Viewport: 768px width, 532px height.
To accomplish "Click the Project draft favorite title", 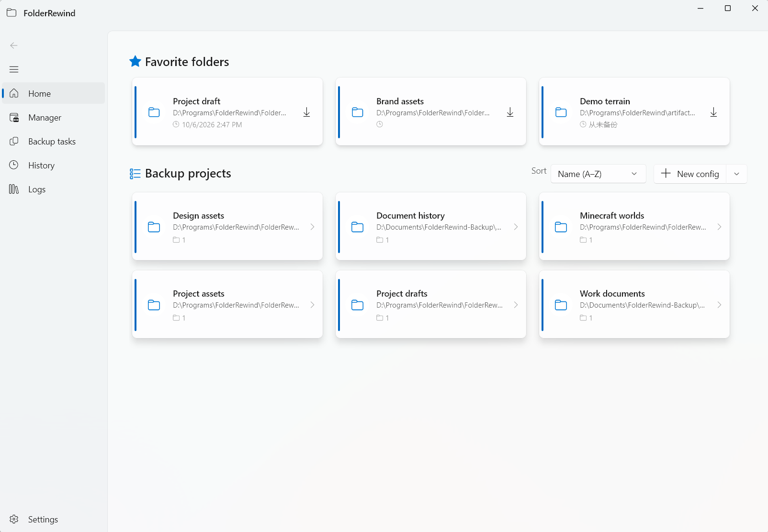I will coord(196,101).
